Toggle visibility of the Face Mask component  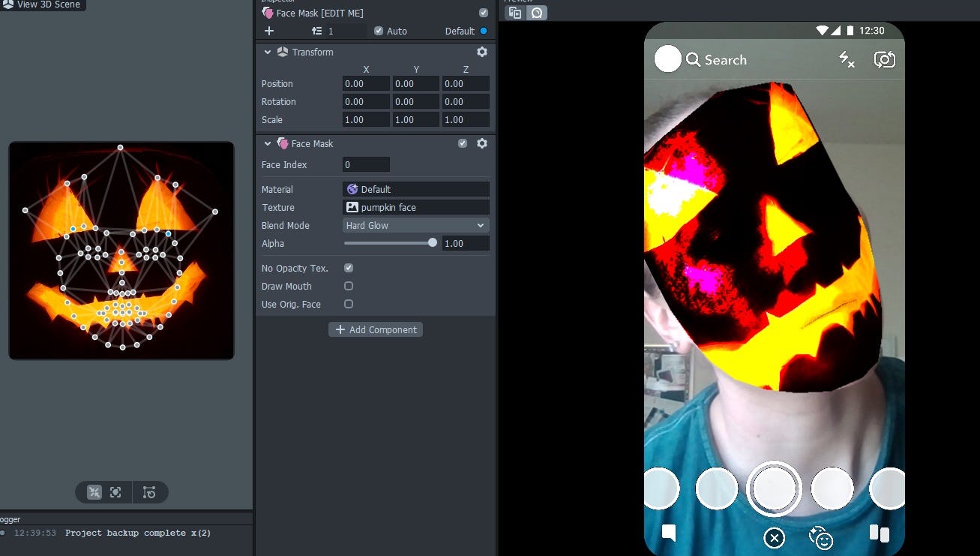(x=463, y=143)
